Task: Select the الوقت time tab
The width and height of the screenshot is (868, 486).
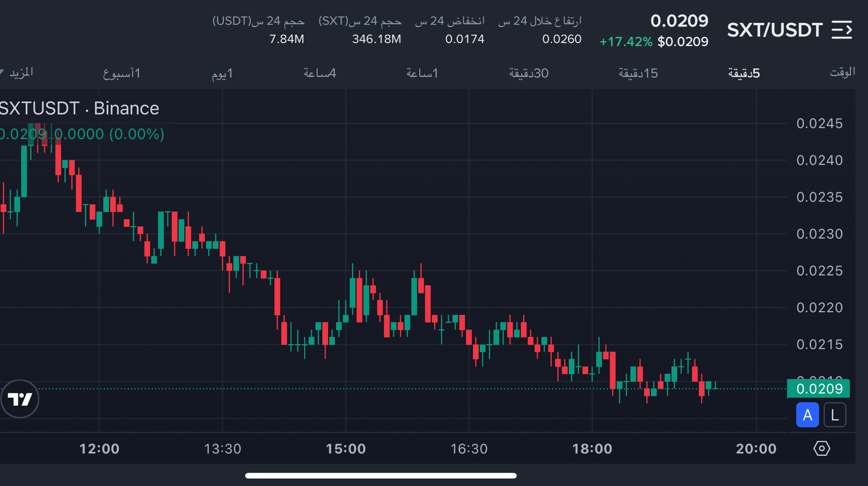Action: pyautogui.click(x=842, y=72)
